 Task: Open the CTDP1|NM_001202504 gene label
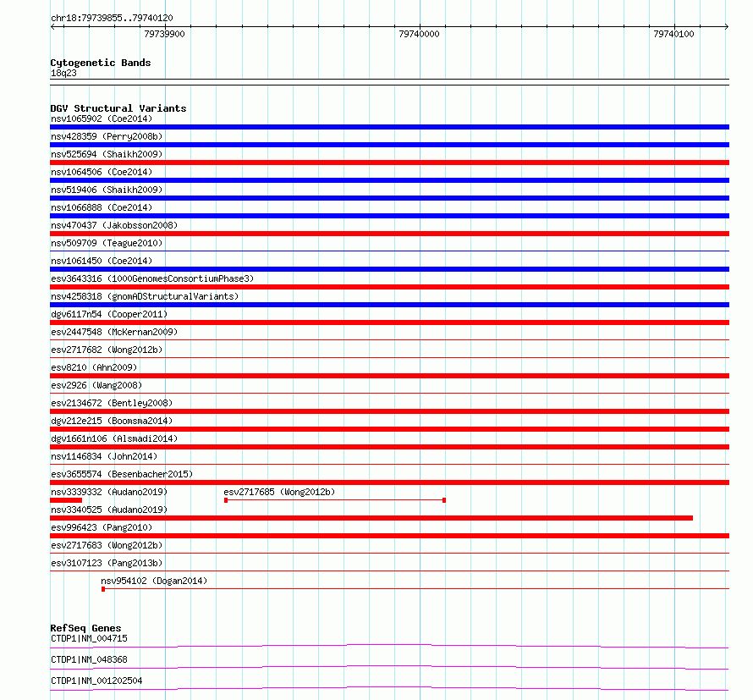96,681
